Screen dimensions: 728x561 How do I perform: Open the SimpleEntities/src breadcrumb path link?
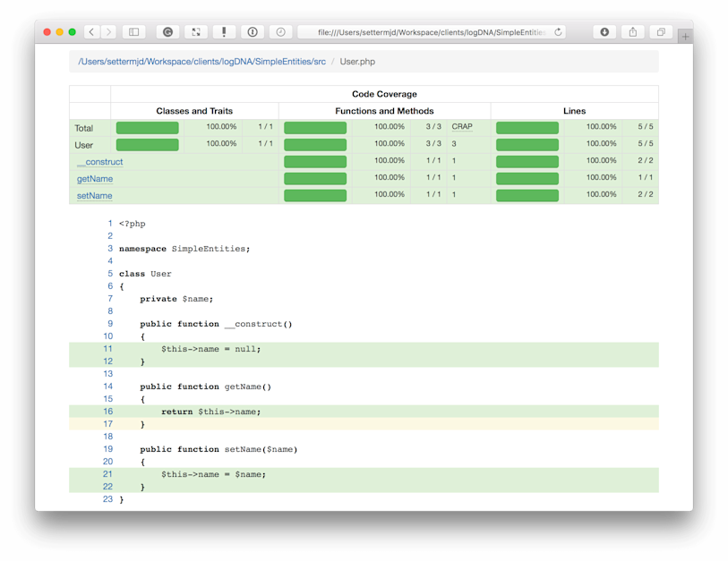click(x=202, y=62)
